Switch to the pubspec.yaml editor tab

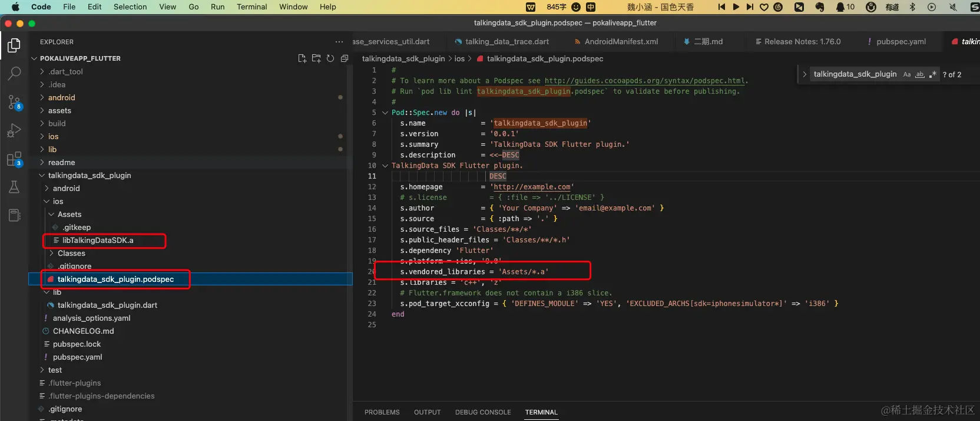click(x=900, y=42)
